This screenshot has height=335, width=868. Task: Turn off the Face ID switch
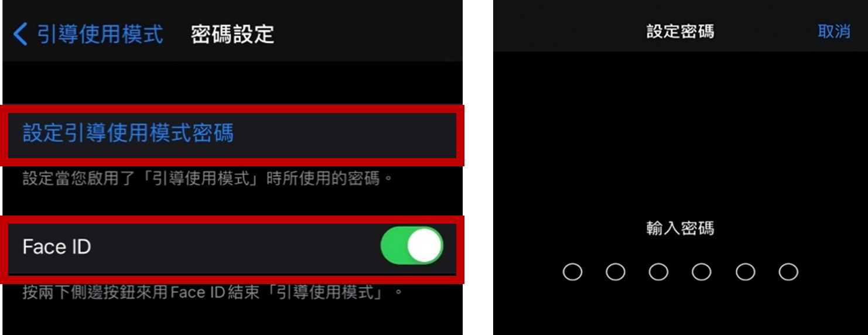pyautogui.click(x=412, y=245)
